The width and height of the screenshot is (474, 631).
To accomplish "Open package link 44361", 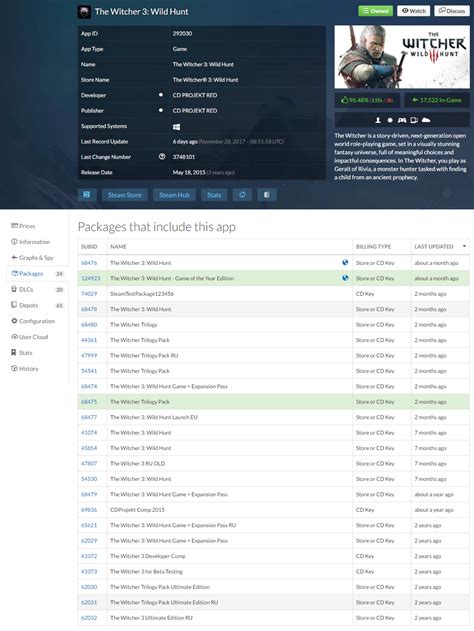I will coord(89,340).
